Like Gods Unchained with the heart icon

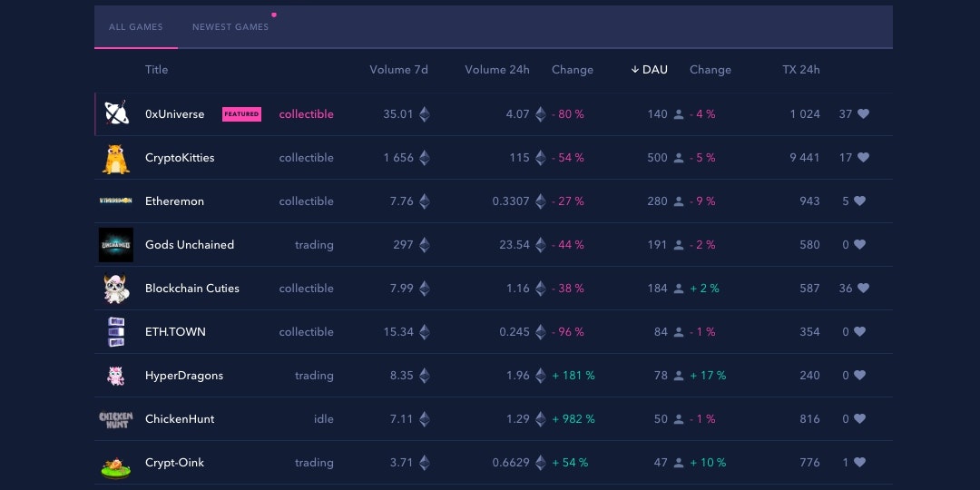point(860,244)
